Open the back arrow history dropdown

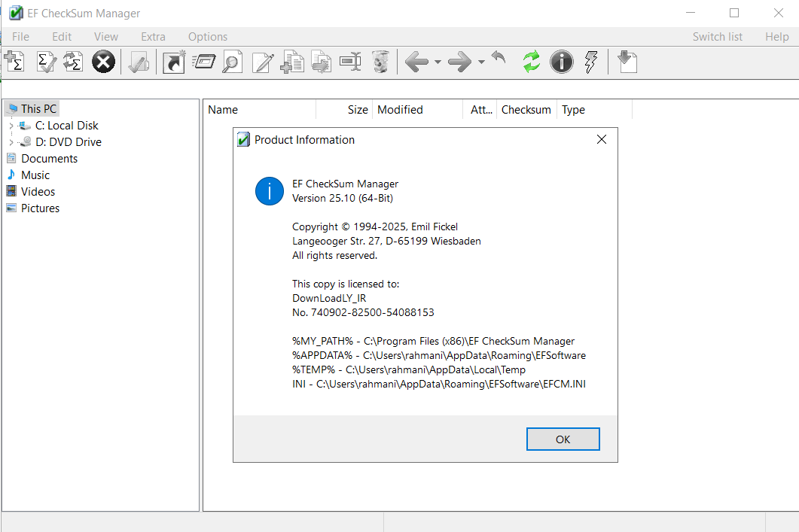438,62
